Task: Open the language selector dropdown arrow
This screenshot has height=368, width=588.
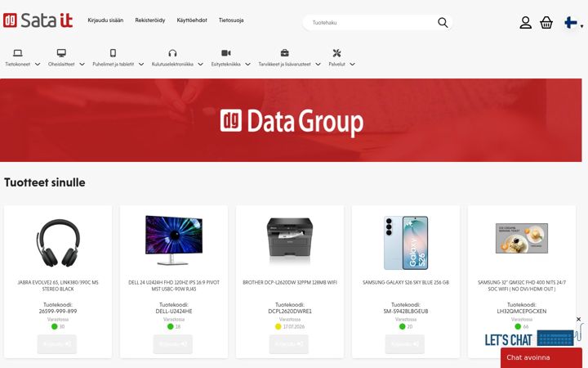Action: pos(581,26)
